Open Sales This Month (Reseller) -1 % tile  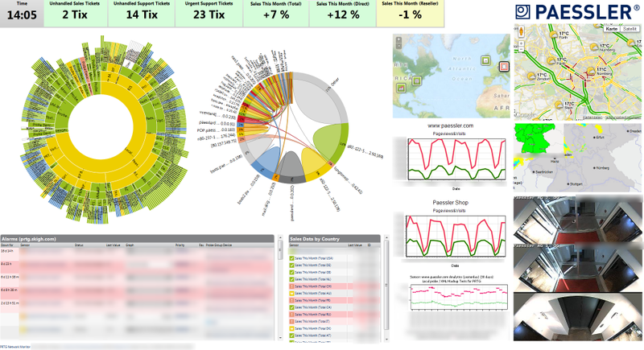tap(410, 13)
